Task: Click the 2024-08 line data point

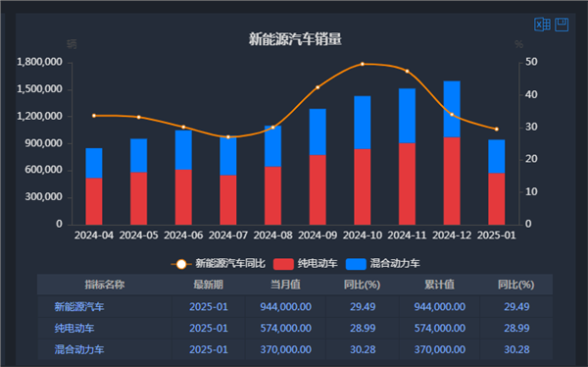Action: coord(272,128)
